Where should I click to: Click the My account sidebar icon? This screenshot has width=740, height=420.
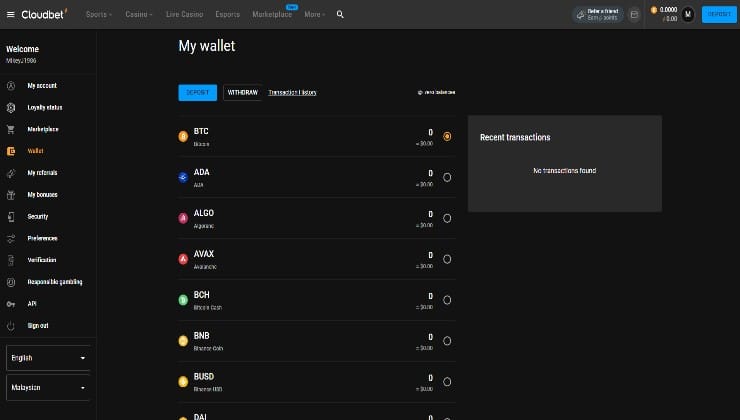click(x=11, y=86)
